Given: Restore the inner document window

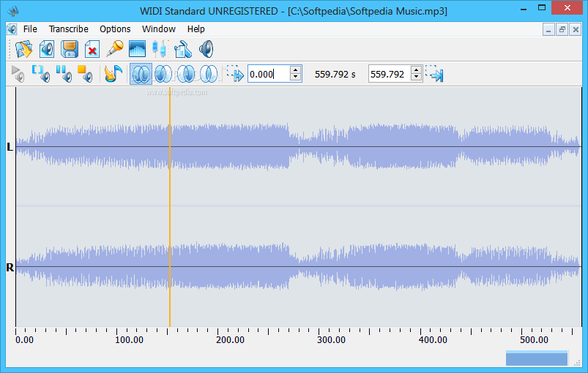Looking at the screenshot, I should click(562, 29).
